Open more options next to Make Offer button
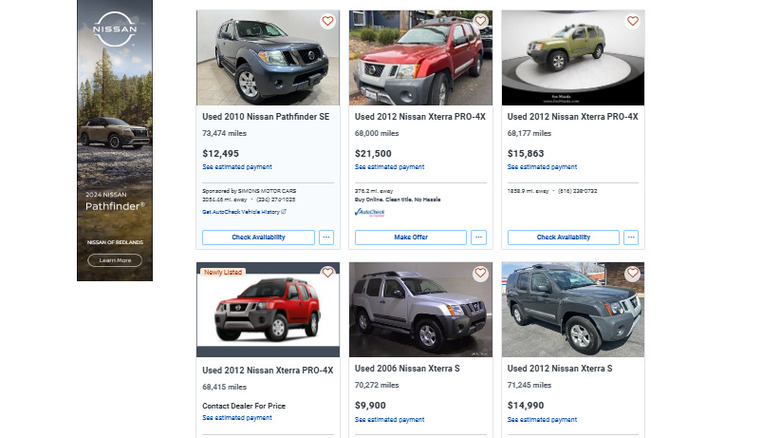This screenshot has height=438, width=780. [x=479, y=237]
